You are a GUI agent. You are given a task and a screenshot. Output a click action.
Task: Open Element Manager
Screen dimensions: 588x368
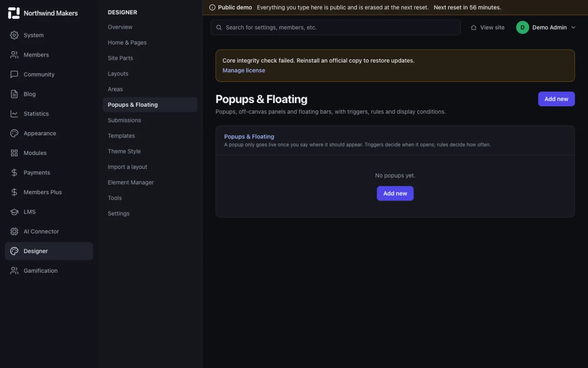pos(150,183)
